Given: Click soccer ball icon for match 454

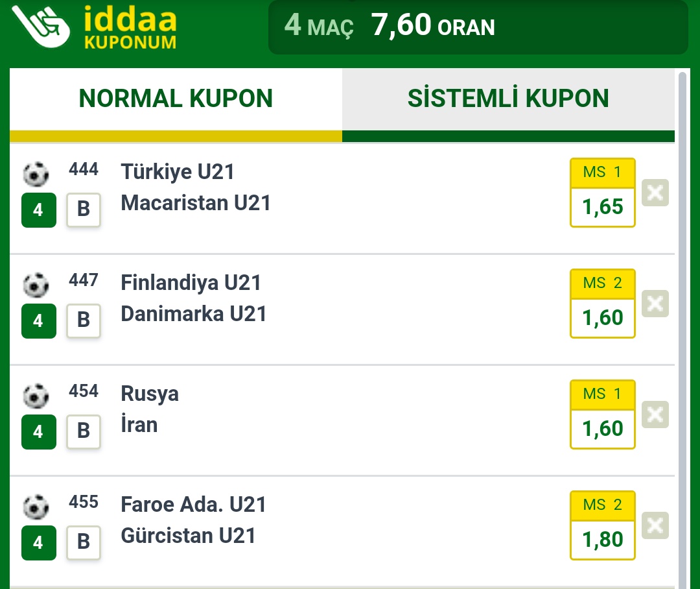Looking at the screenshot, I should [x=36, y=396].
